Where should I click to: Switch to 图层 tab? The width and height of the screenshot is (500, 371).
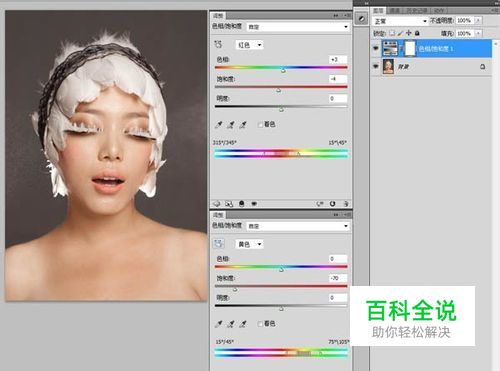(x=378, y=11)
